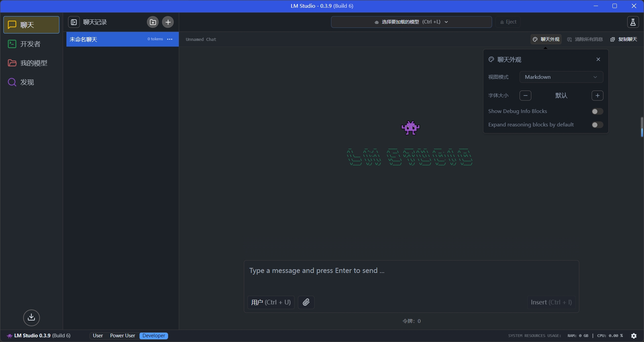Switch to User mode
The height and width of the screenshot is (342, 644).
click(98, 336)
